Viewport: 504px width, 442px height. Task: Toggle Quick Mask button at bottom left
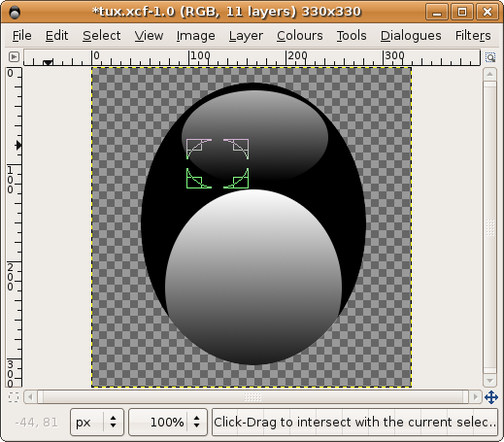coord(14,397)
